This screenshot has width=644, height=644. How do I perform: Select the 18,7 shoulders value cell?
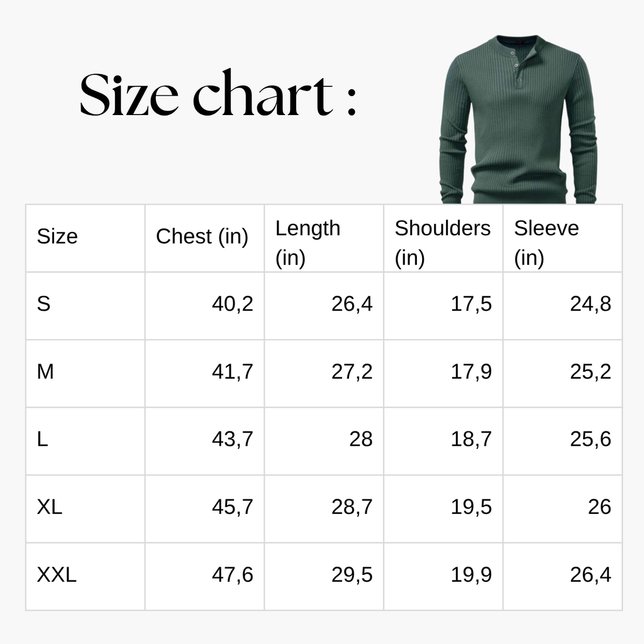click(443, 441)
